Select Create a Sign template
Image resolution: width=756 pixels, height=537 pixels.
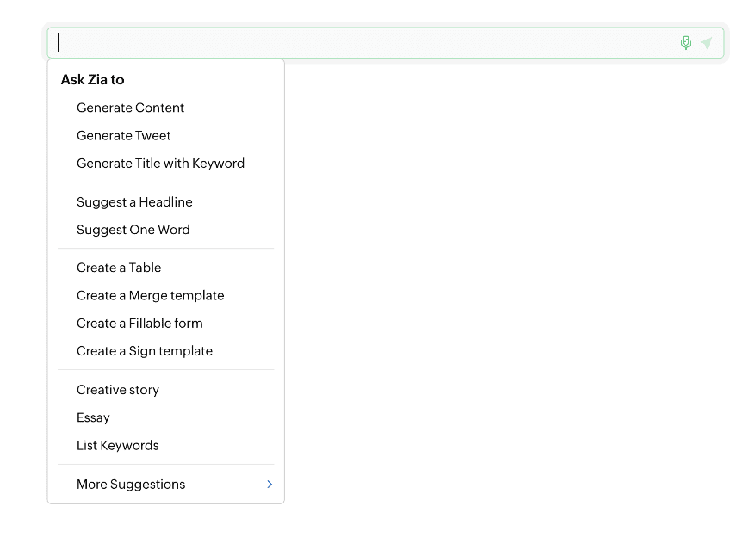tap(144, 351)
